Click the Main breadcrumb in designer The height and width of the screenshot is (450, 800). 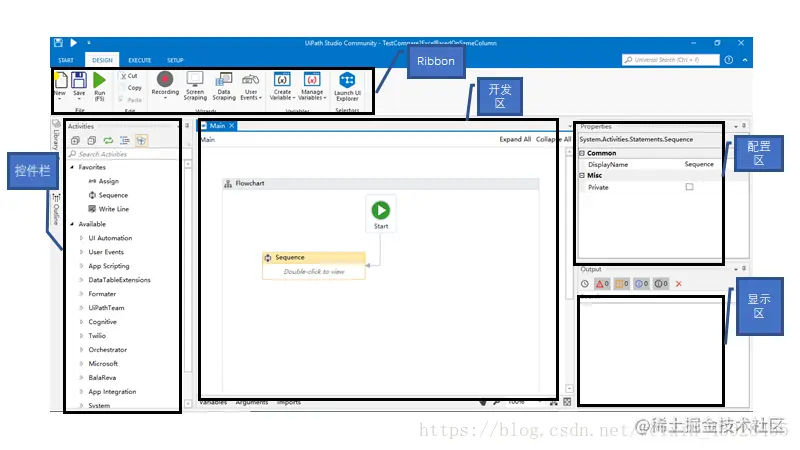[208, 139]
